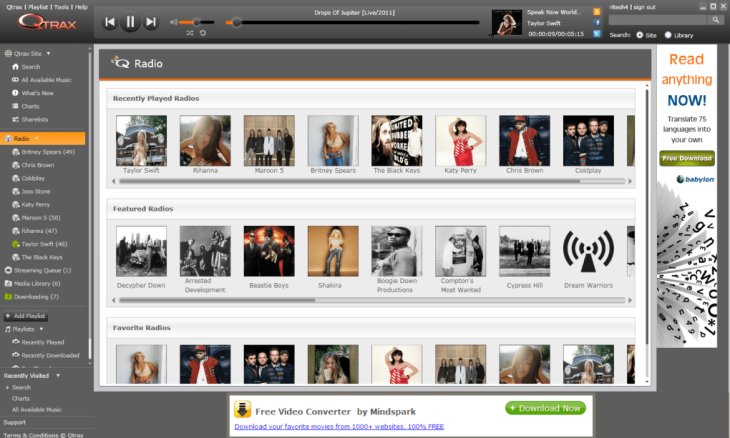This screenshot has height=438, width=730.
Task: Collapse the Radio sidebar section
Action: click(36, 138)
